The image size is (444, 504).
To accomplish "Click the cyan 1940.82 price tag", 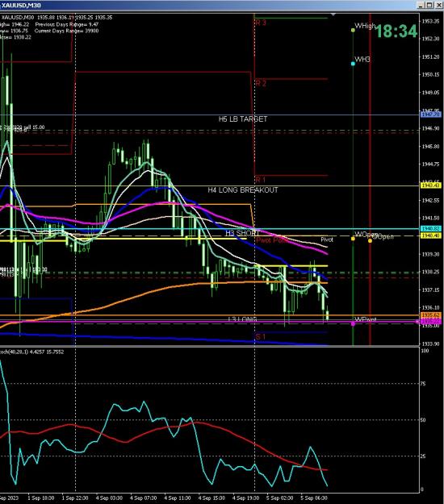I will pos(431,228).
